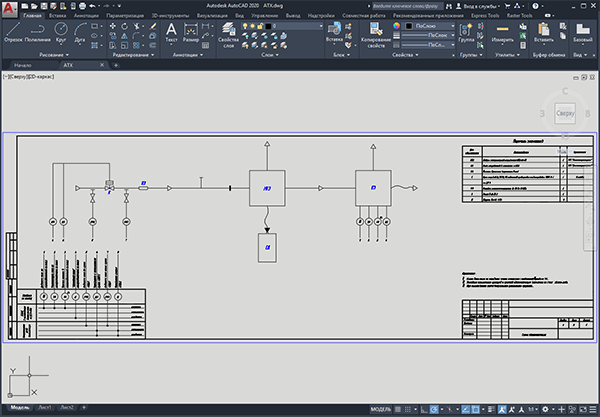Expand the Рисование panel dropdown

54,55
